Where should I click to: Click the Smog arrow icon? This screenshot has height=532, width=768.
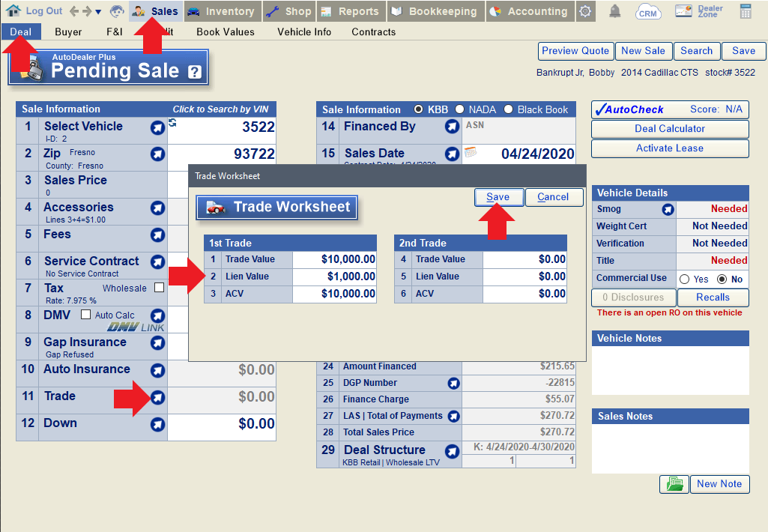(668, 210)
